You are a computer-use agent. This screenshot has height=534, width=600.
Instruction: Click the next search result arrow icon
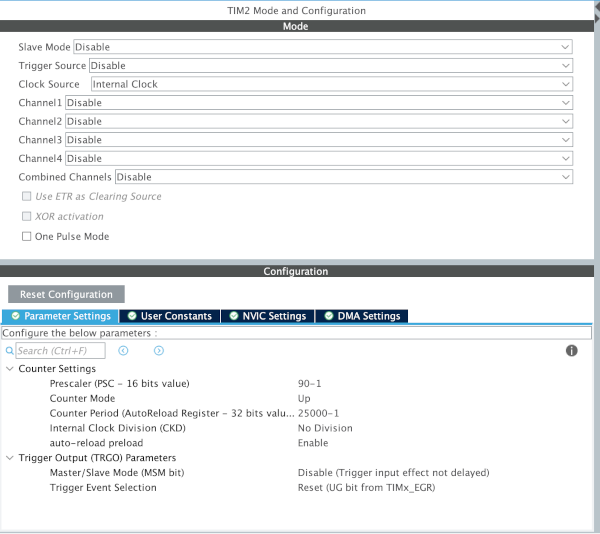click(x=158, y=351)
